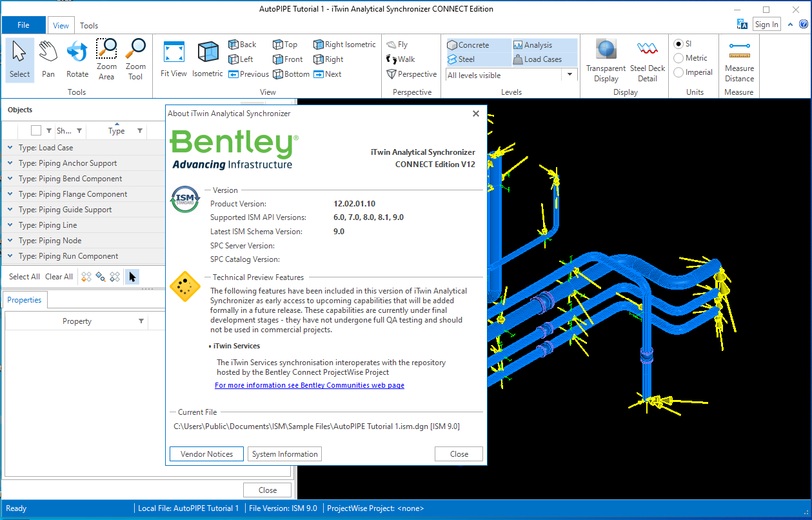
Task: Choose the Pan hand tool
Action: point(48,59)
